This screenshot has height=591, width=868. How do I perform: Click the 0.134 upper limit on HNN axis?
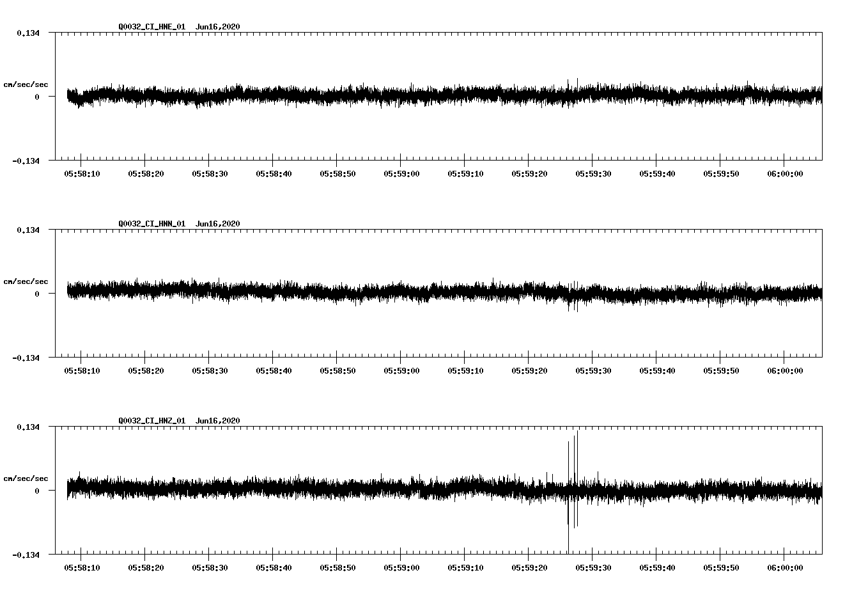pyautogui.click(x=28, y=230)
